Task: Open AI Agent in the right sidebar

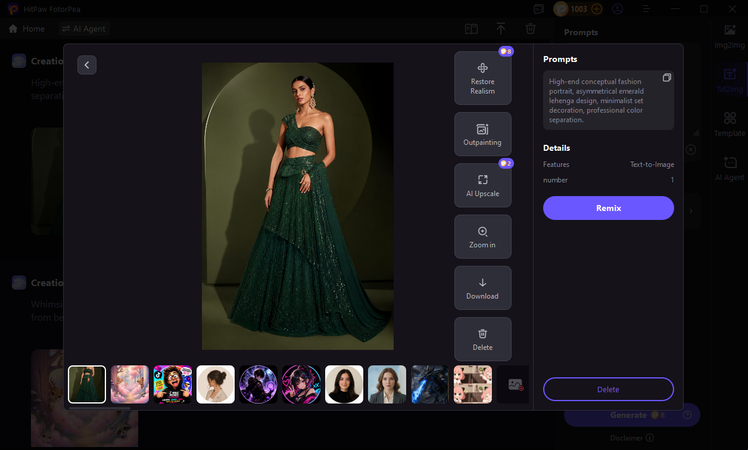Action: coord(729,169)
